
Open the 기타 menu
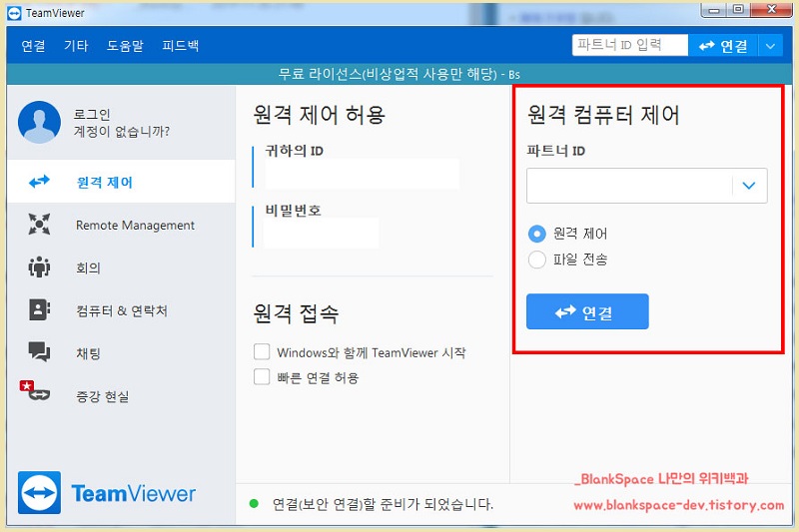pyautogui.click(x=76, y=46)
